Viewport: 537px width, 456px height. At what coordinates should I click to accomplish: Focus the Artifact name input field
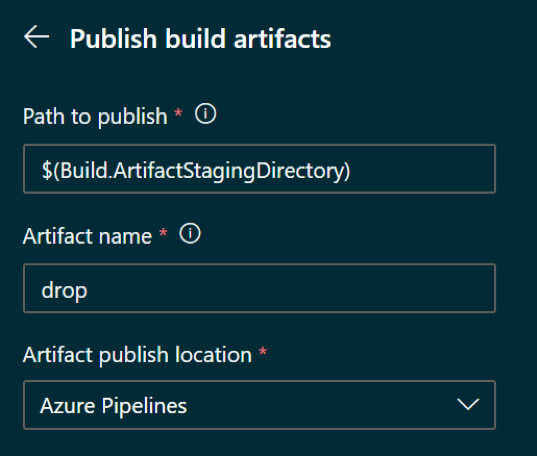[259, 288]
